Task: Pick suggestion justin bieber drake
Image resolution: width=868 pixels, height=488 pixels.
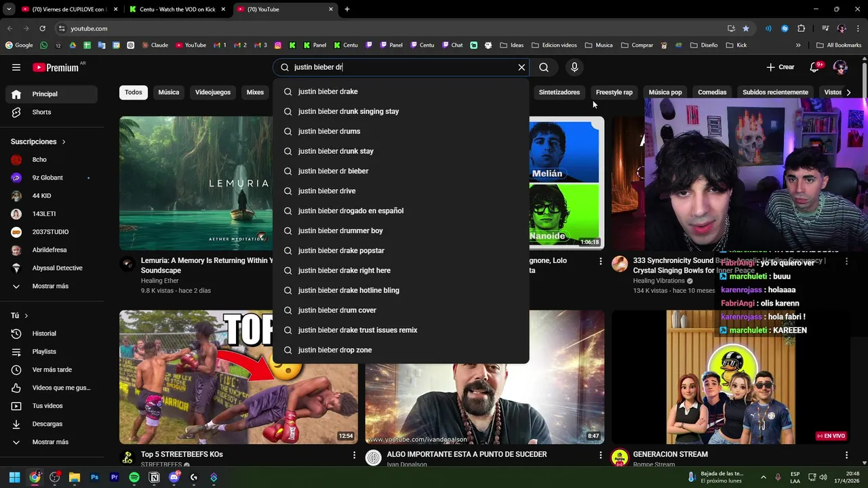Action: point(401,91)
